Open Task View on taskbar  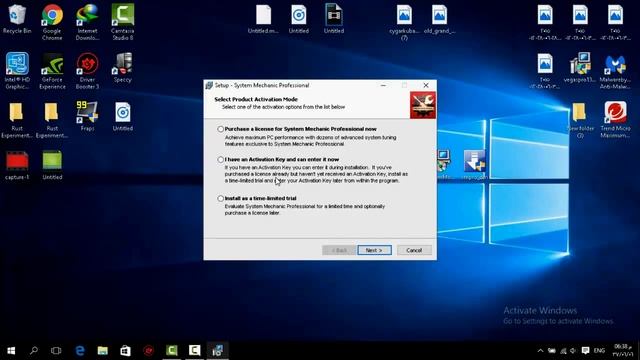click(56, 351)
